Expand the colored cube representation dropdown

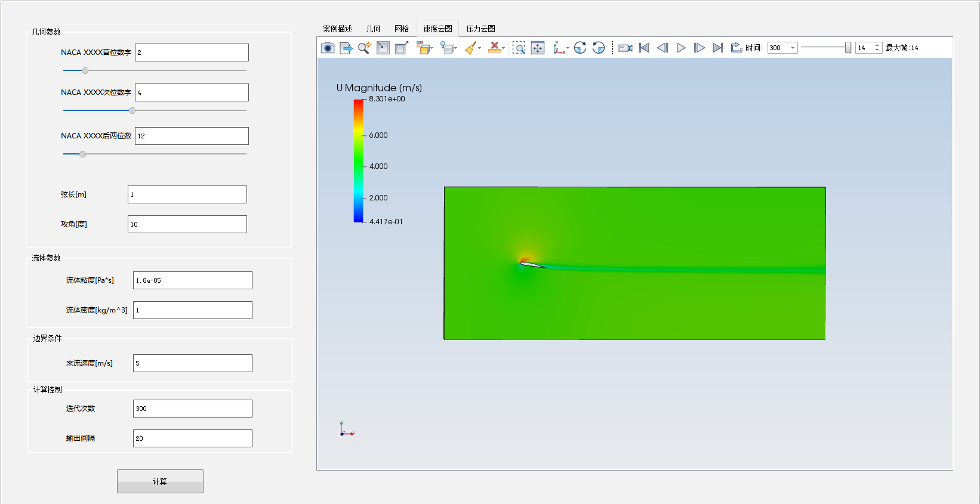432,48
